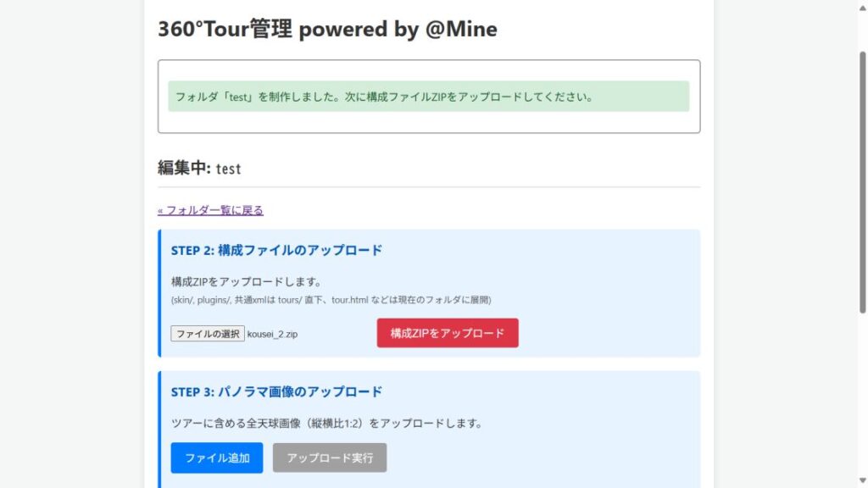Click the フォルダ一覧に戻る link

(x=210, y=210)
